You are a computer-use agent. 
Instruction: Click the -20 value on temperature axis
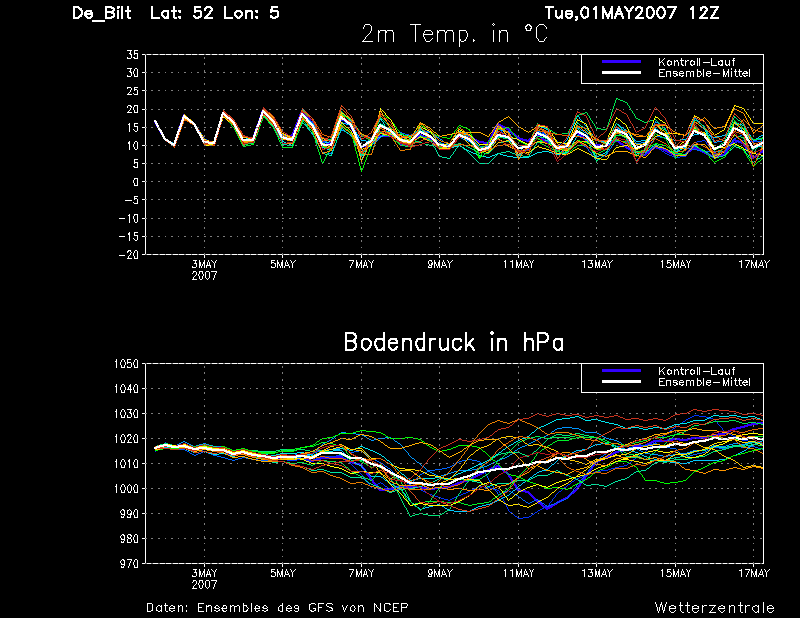click(x=129, y=255)
